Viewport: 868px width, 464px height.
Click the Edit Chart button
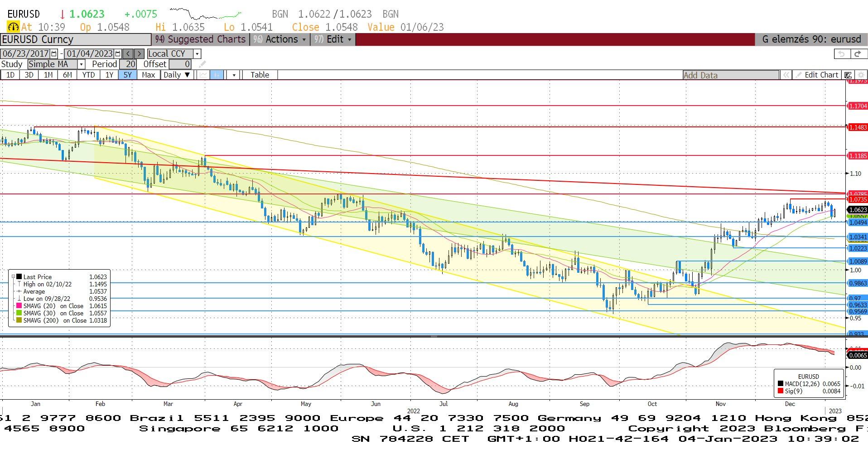(817, 75)
